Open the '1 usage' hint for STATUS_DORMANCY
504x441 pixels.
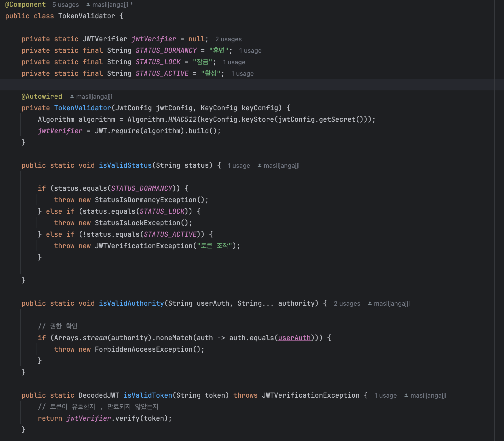pyautogui.click(x=250, y=51)
